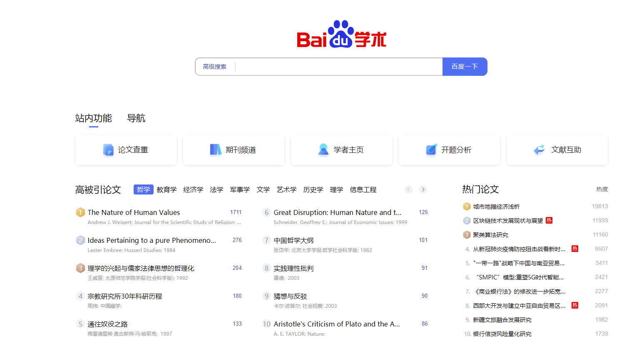Screen dimensions: 644x344
Task: Open hot paper 银行信贷风险量化研究
Action: pos(502,334)
